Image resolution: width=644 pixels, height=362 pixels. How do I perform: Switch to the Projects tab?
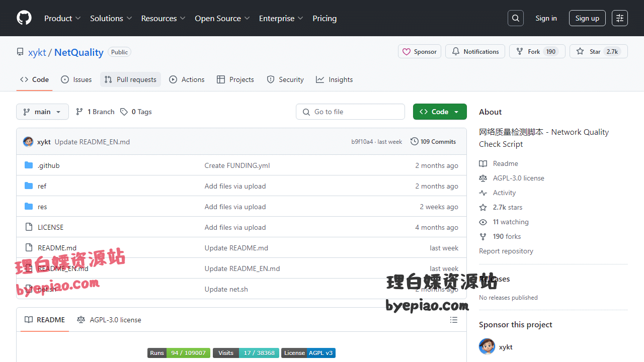click(x=235, y=79)
